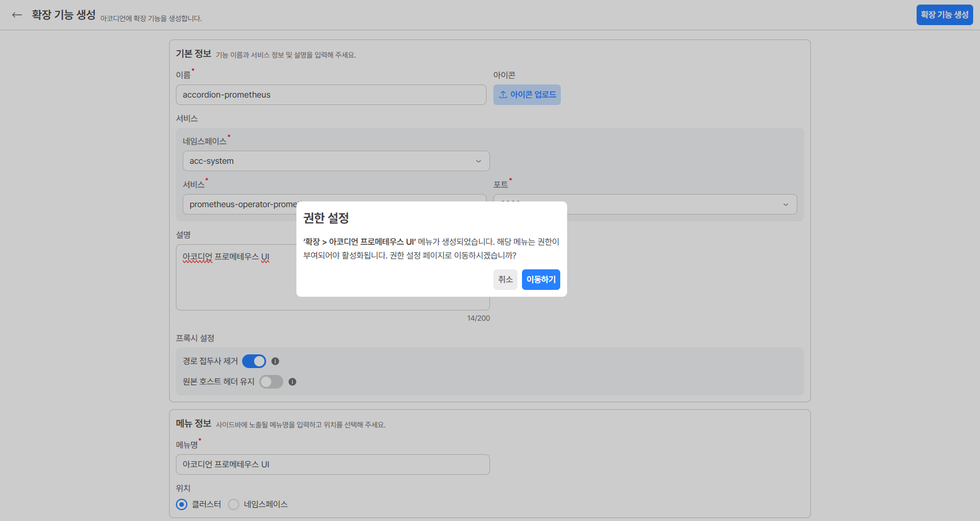
Task: Click info icon next to 경로 접두사 제거
Action: tap(275, 361)
